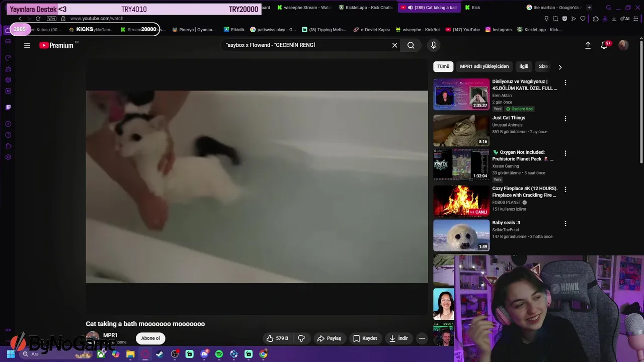The image size is (644, 362).
Task: Mute audio on the Cat bath tab
Action: click(411, 8)
